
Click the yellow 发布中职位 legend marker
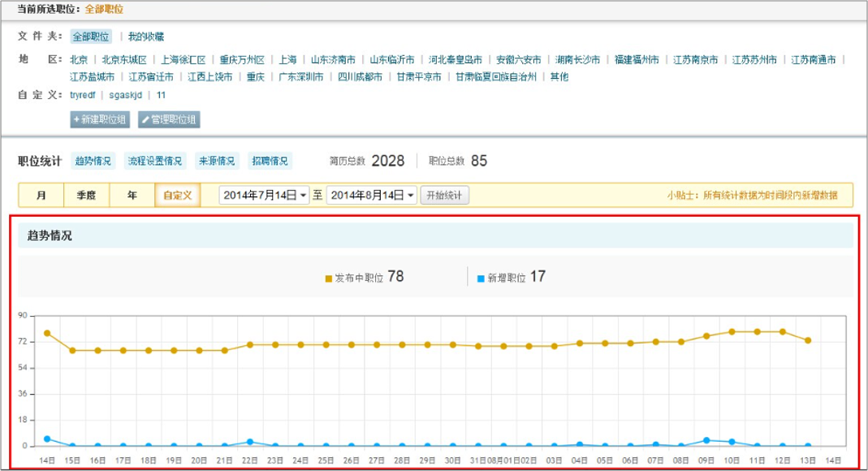click(329, 279)
